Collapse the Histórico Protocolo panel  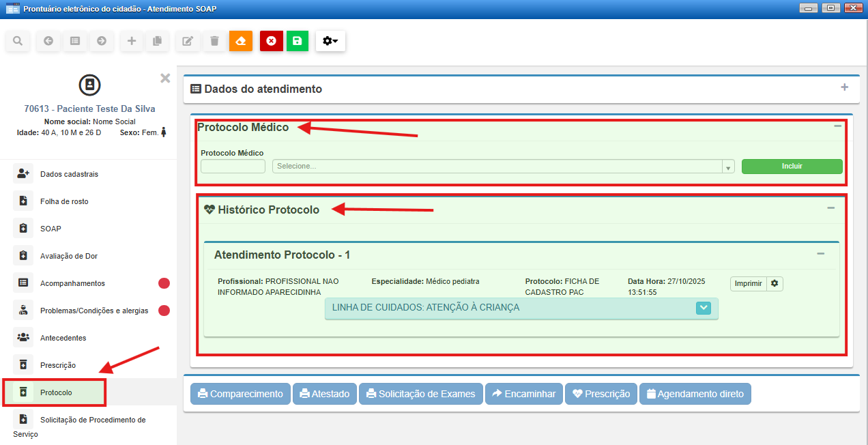point(830,208)
